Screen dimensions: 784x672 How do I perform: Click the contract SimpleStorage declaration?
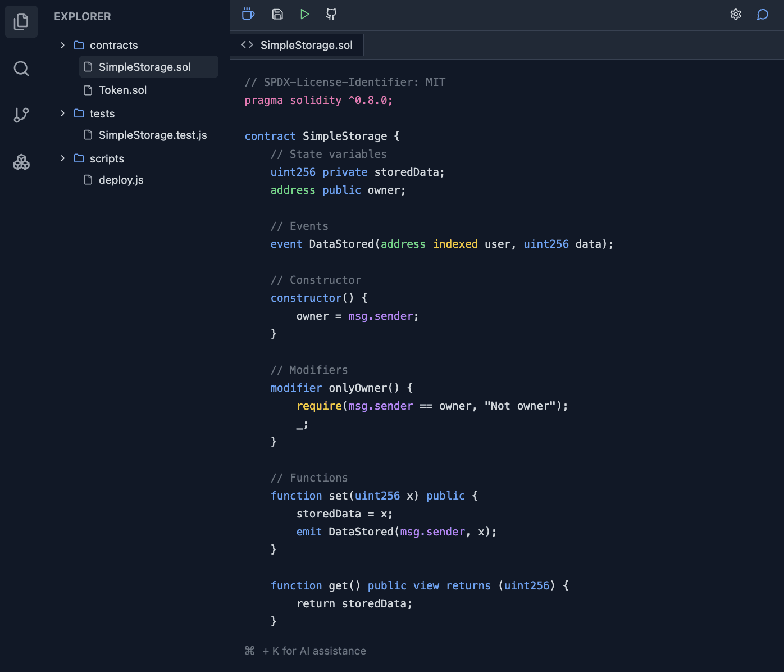322,136
